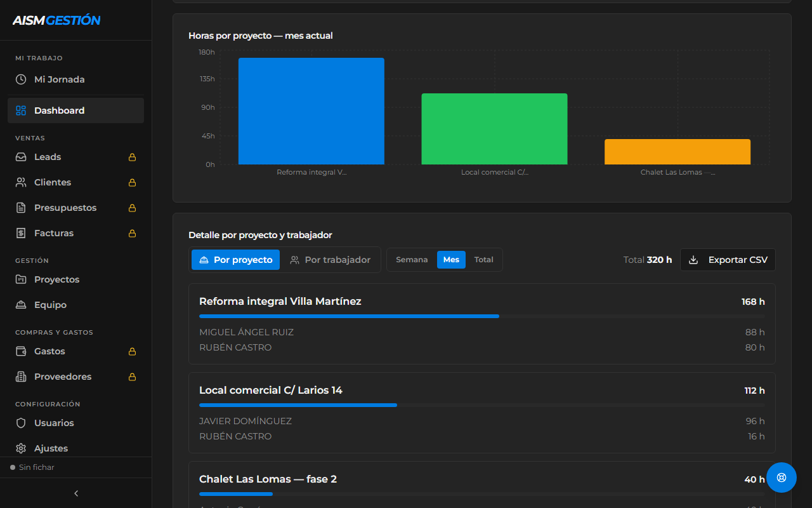
Task: Select the Por proyecto view toggle
Action: tap(235, 260)
